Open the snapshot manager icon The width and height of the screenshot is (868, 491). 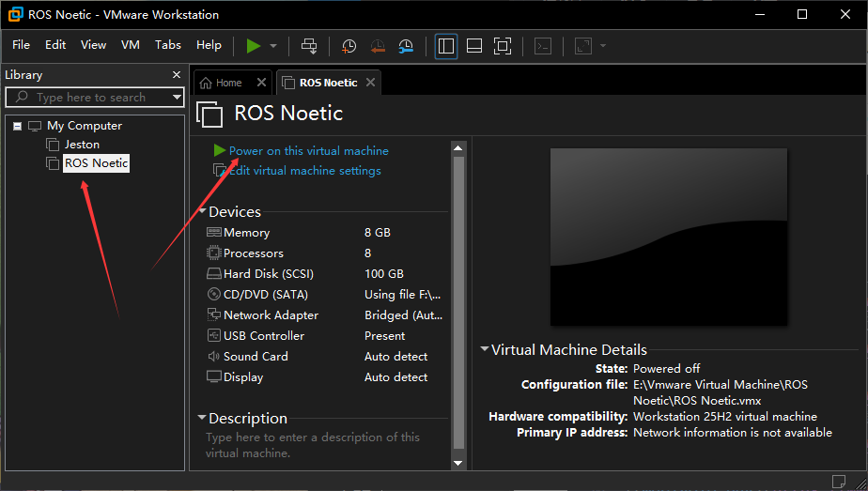406,46
